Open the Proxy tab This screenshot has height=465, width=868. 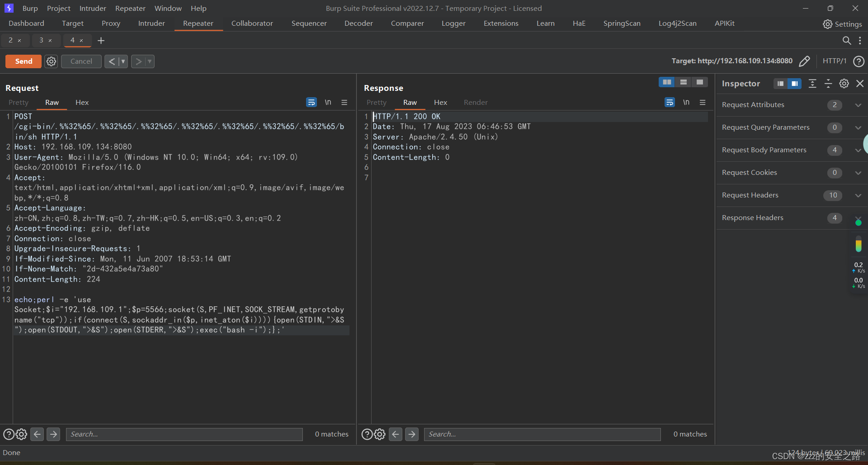point(111,23)
